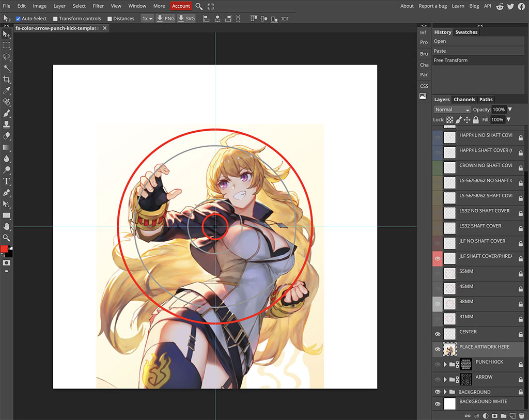Open the Opacity slider arrow
The width and height of the screenshot is (529, 420).
[x=510, y=110]
